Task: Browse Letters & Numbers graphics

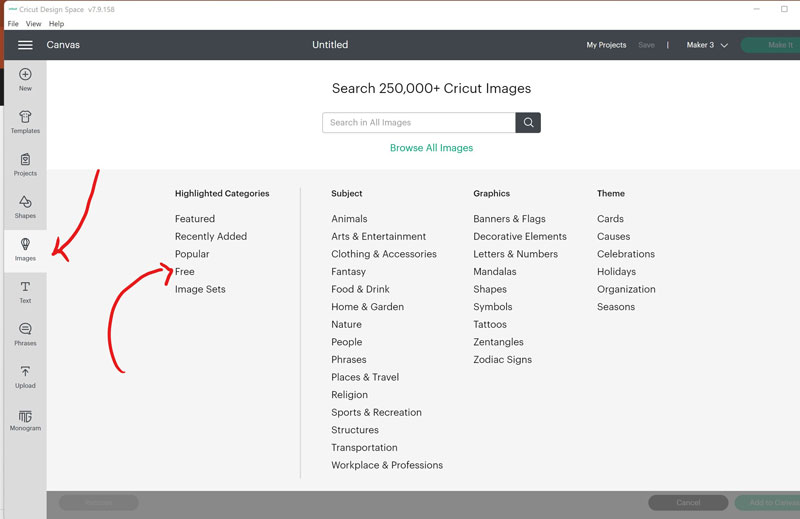Action: [515, 254]
